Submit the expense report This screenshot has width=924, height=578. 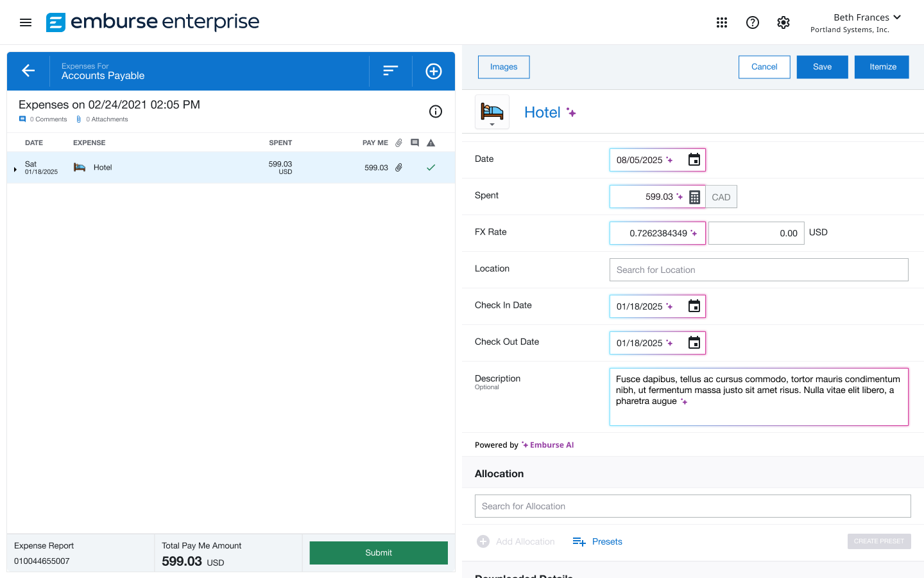tap(378, 552)
